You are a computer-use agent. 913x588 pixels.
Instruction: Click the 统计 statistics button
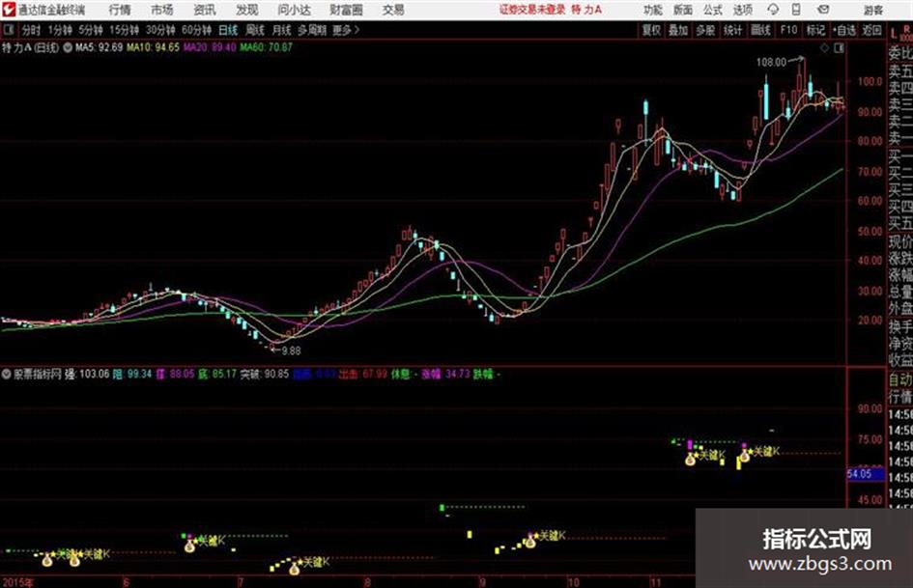click(x=732, y=30)
